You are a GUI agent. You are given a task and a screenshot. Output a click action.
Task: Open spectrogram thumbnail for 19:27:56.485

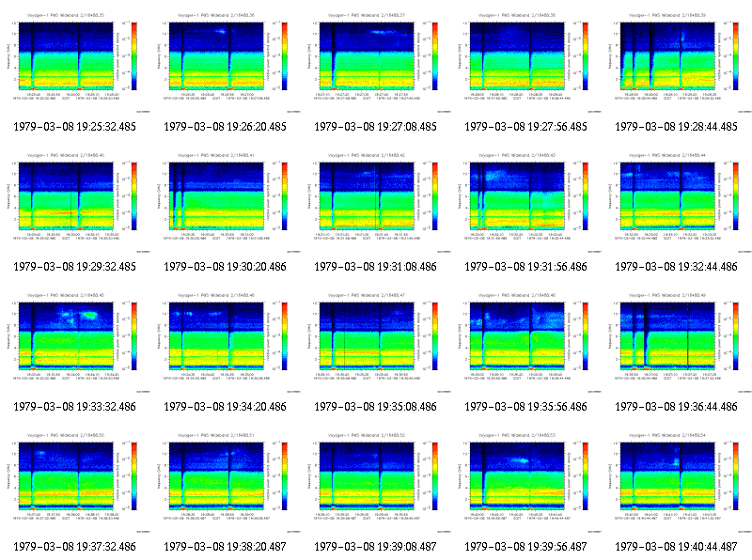click(x=526, y=62)
